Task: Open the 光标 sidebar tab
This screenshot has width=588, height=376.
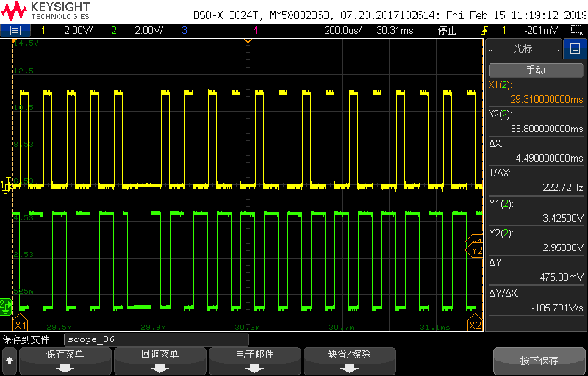Action: (x=523, y=49)
